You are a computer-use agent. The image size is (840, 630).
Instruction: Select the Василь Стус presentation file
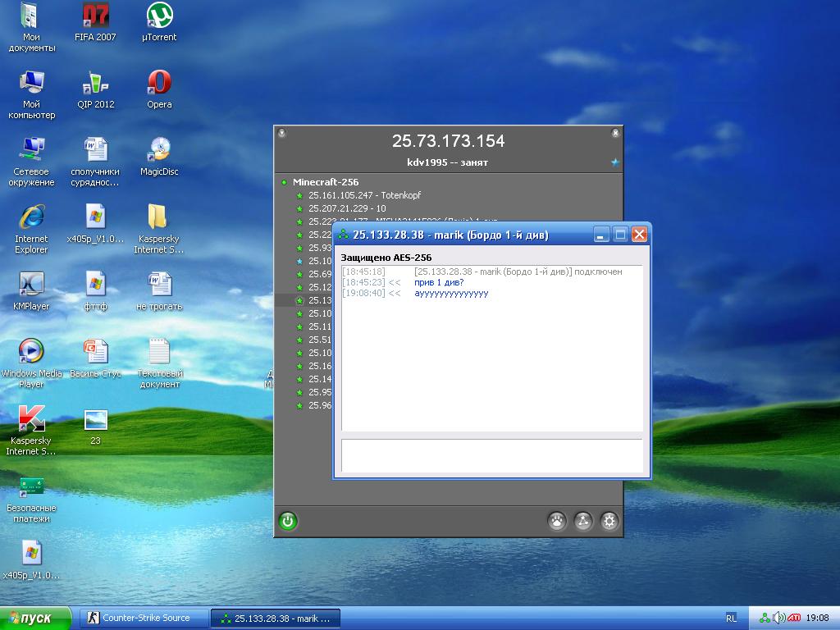pos(95,358)
